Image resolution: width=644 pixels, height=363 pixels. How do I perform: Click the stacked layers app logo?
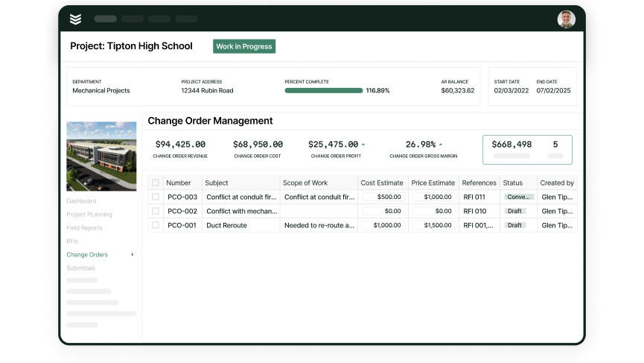pos(75,19)
